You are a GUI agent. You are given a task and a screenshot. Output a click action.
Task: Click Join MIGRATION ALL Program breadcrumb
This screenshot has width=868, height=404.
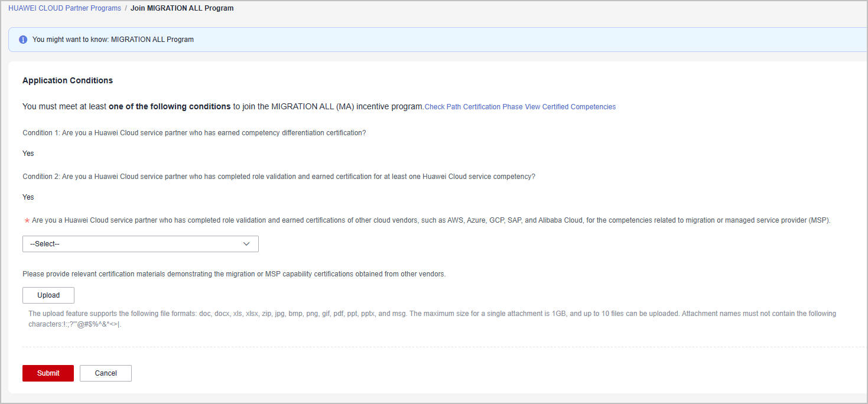pyautogui.click(x=182, y=8)
